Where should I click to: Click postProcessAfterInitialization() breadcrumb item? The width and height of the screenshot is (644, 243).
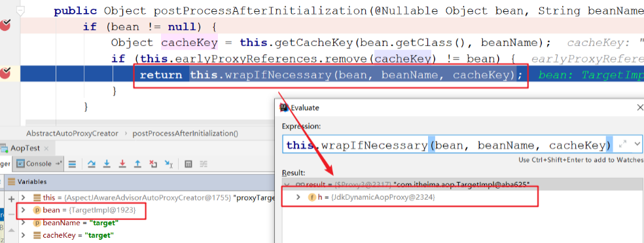[x=185, y=133]
